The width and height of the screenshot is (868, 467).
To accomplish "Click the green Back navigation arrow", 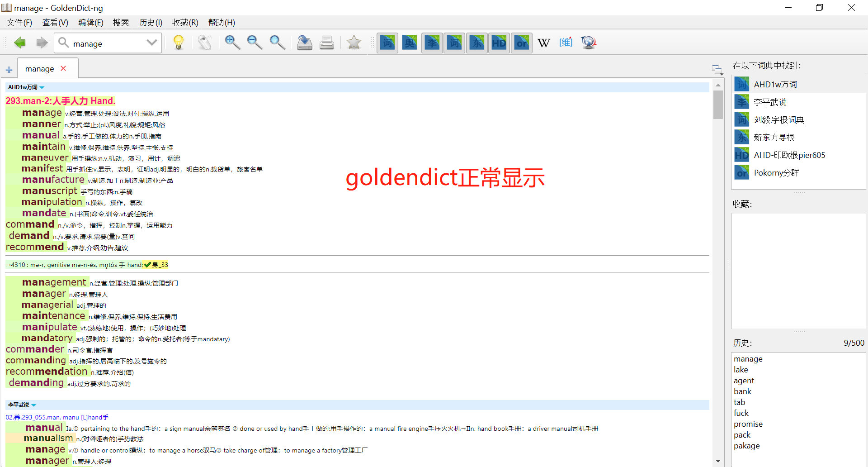I will [20, 43].
